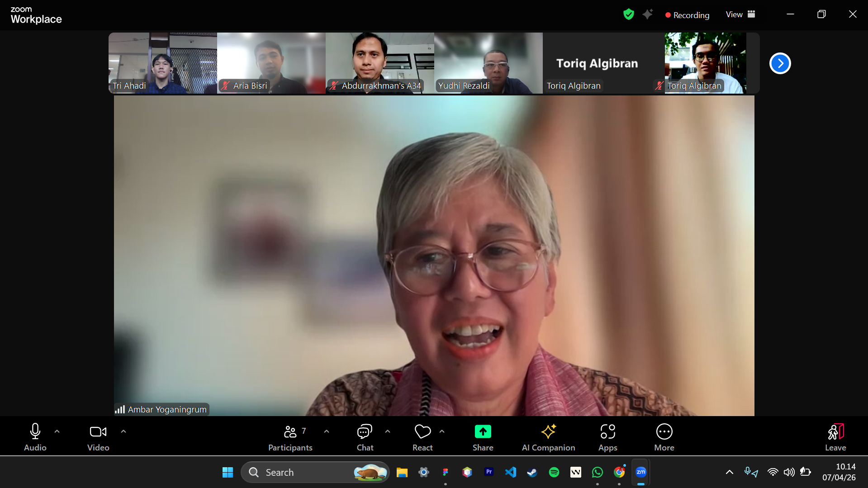Select Tri Ahadi's video thumbnail
Image resolution: width=868 pixels, height=488 pixels.
tap(163, 63)
